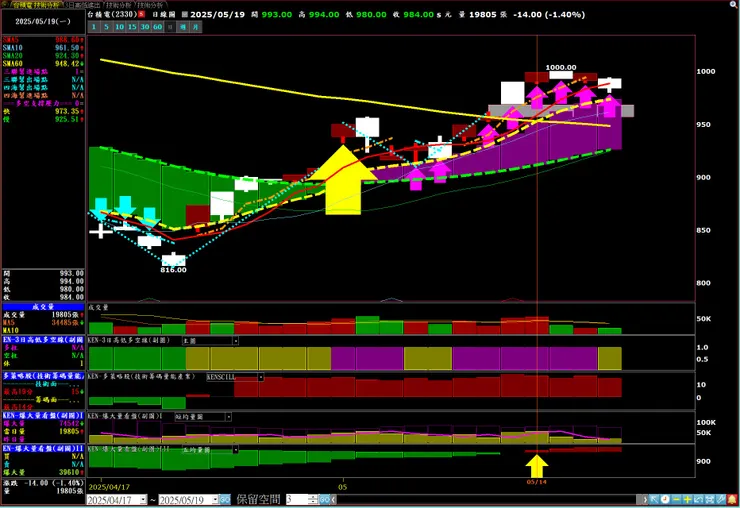Click the 1000.00 high price label

click(561, 68)
